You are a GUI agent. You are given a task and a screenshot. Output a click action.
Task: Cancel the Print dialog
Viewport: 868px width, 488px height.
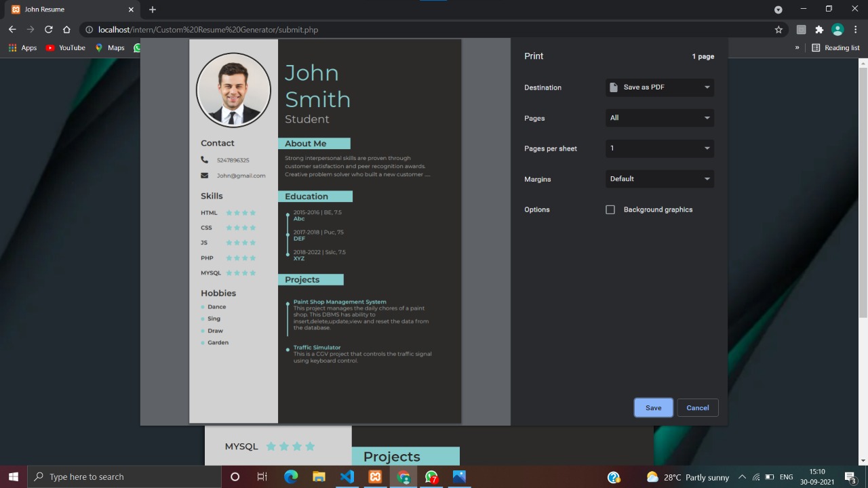(x=698, y=407)
